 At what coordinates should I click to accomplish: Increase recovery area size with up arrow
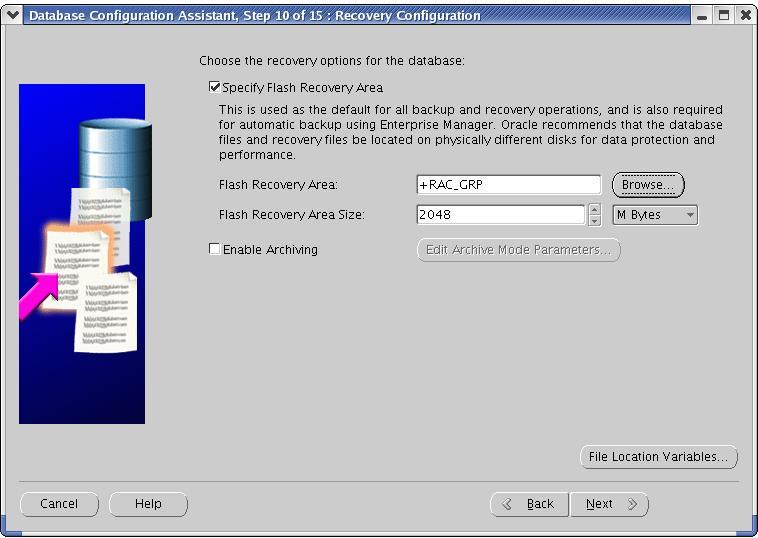pos(595,210)
